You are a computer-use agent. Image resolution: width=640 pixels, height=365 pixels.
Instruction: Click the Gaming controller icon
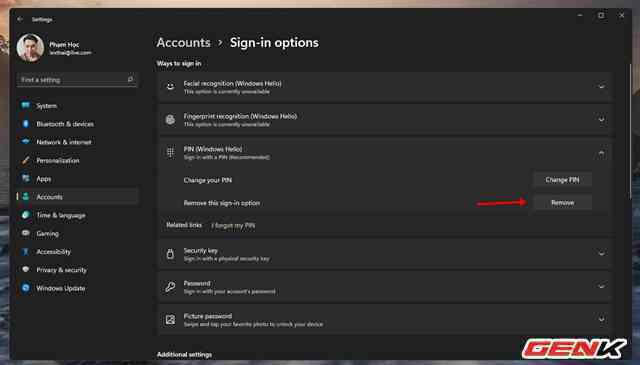[x=26, y=233]
